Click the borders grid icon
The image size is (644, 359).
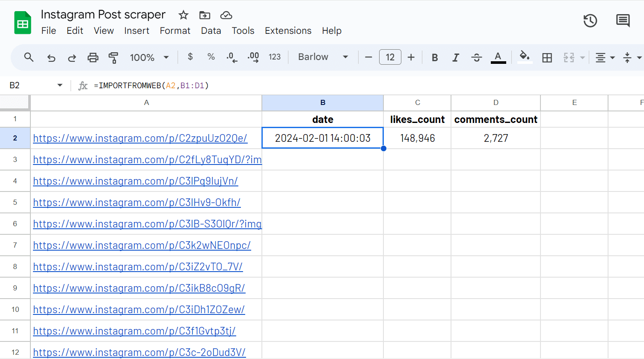coord(547,57)
